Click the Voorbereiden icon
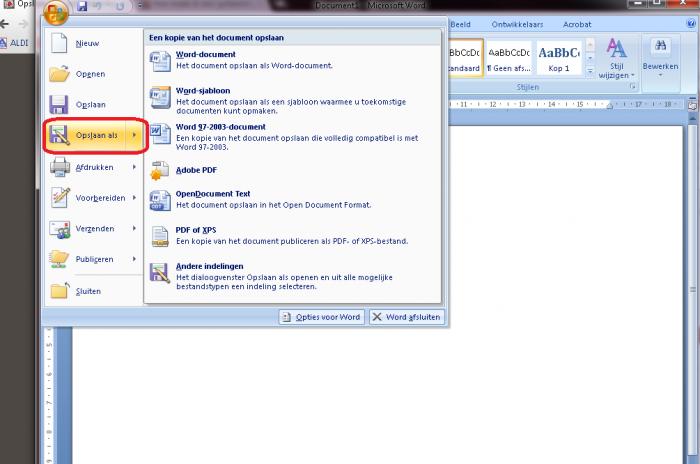Screen dimensions: 700x464 [60, 197]
